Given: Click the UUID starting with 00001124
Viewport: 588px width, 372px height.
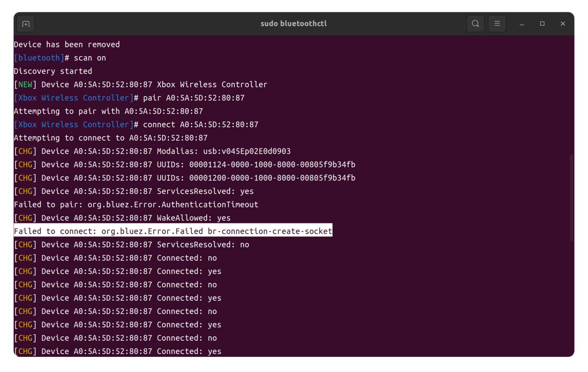Looking at the screenshot, I should (278, 165).
